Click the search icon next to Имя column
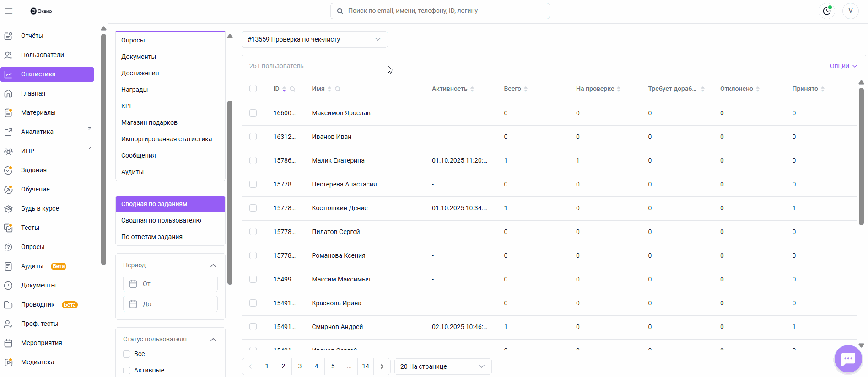868x377 pixels. coord(338,89)
